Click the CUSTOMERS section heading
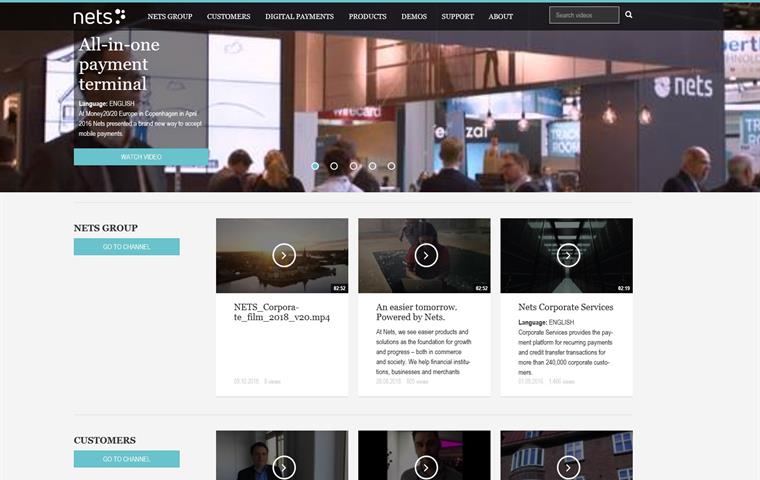The width and height of the screenshot is (760, 480). pos(105,440)
